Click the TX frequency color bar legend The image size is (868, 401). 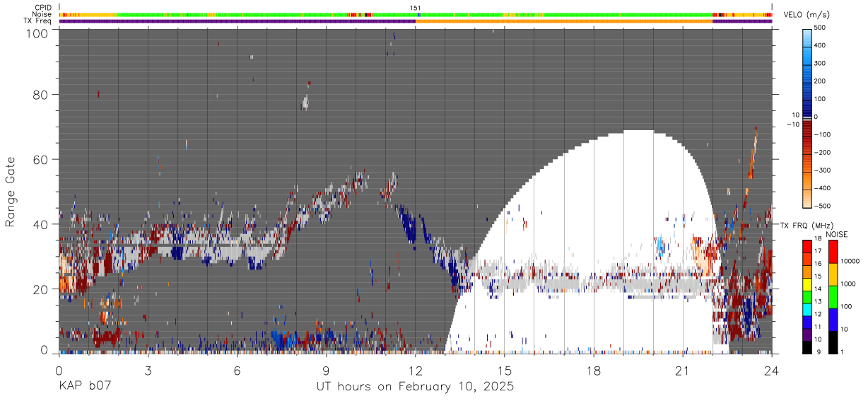pos(807,296)
